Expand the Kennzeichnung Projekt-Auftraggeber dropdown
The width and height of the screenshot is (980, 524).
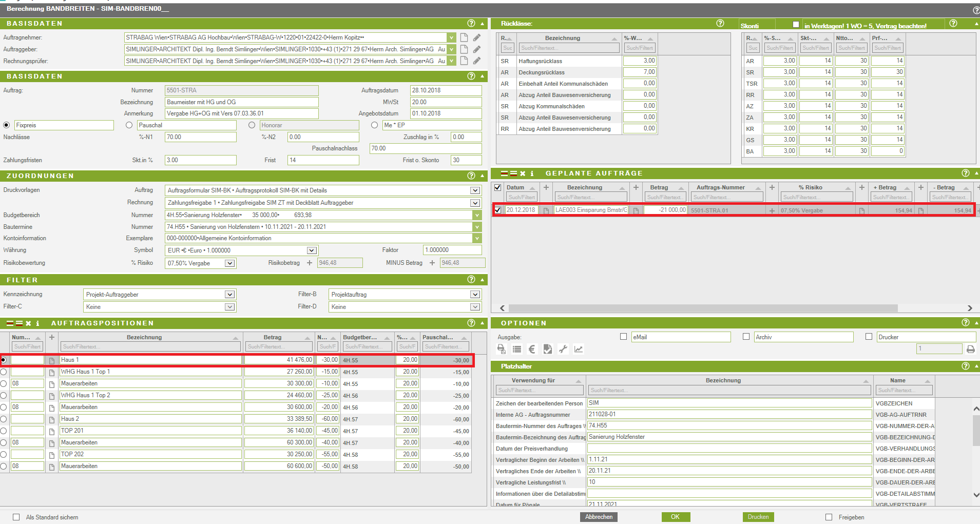tap(229, 295)
